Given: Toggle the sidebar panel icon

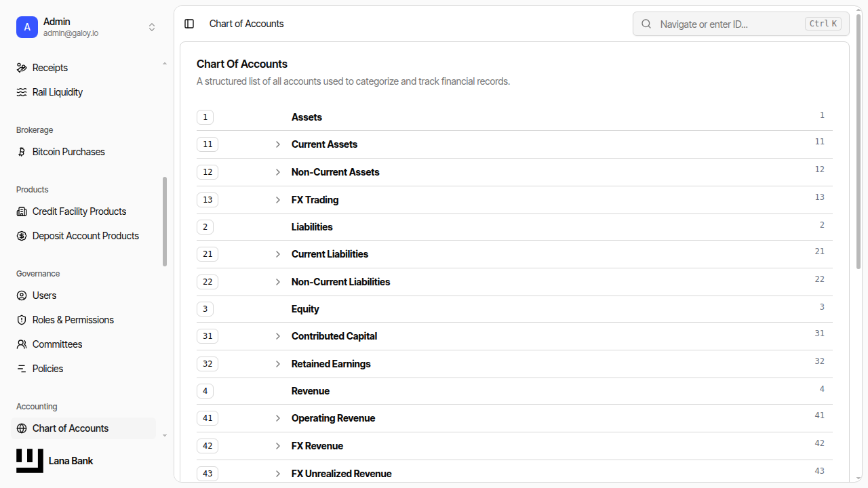Looking at the screenshot, I should pos(189,24).
